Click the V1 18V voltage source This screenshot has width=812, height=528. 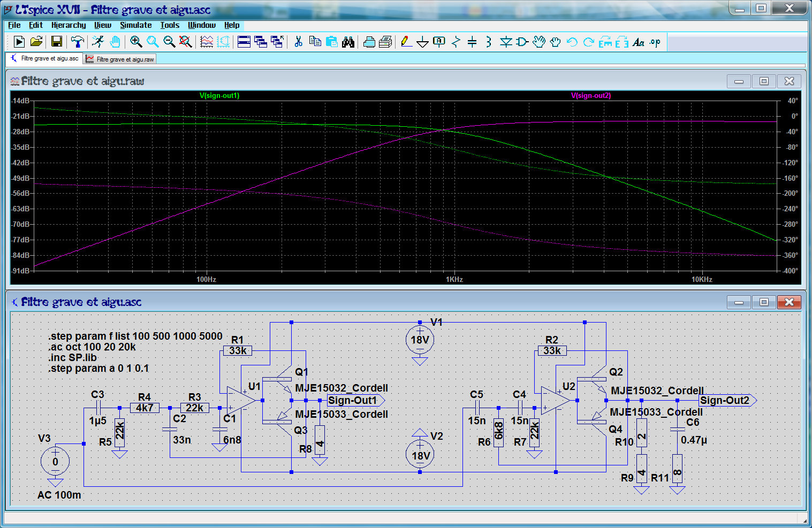click(x=420, y=340)
